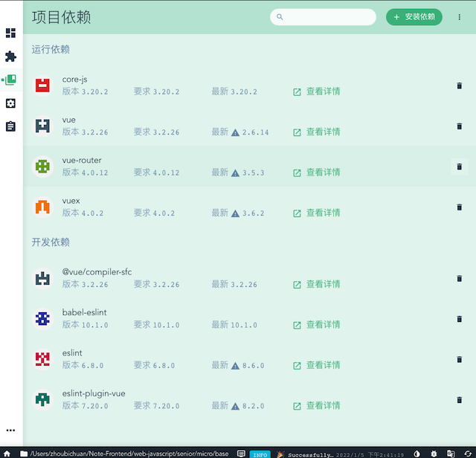Image resolution: width=476 pixels, height=458 pixels.
Task: Click the eslint-plugin-vue package name
Action: (94, 393)
